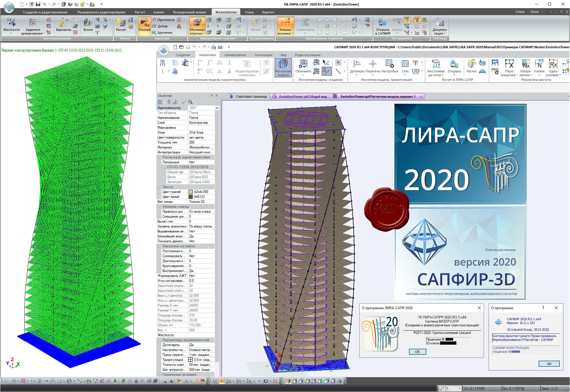
Task: Open the Окно dropdown menu
Action: (x=537, y=12)
